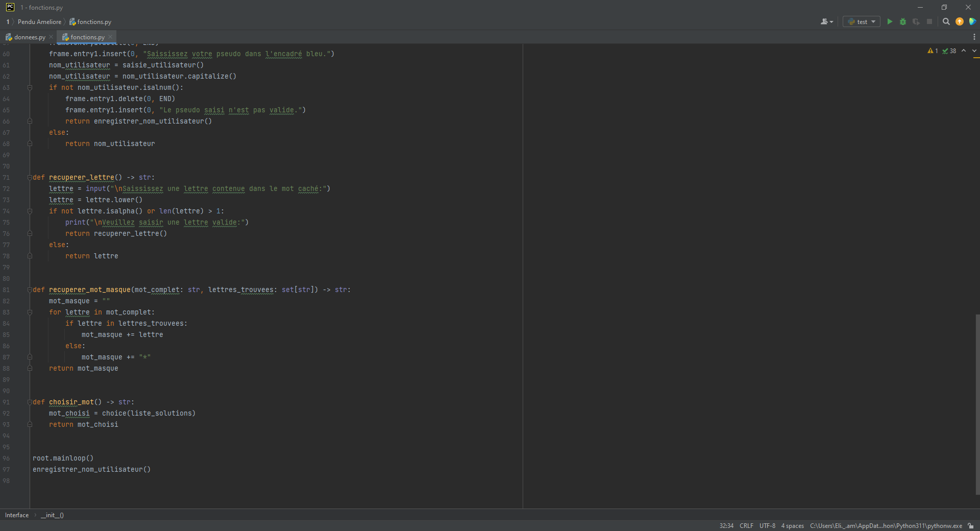This screenshot has height=531, width=980.
Task: Expand the Code With Me users dropdown
Action: (x=827, y=21)
